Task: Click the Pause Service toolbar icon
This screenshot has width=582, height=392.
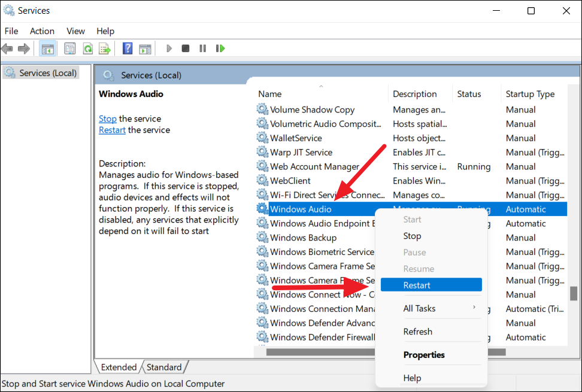Action: [202, 48]
